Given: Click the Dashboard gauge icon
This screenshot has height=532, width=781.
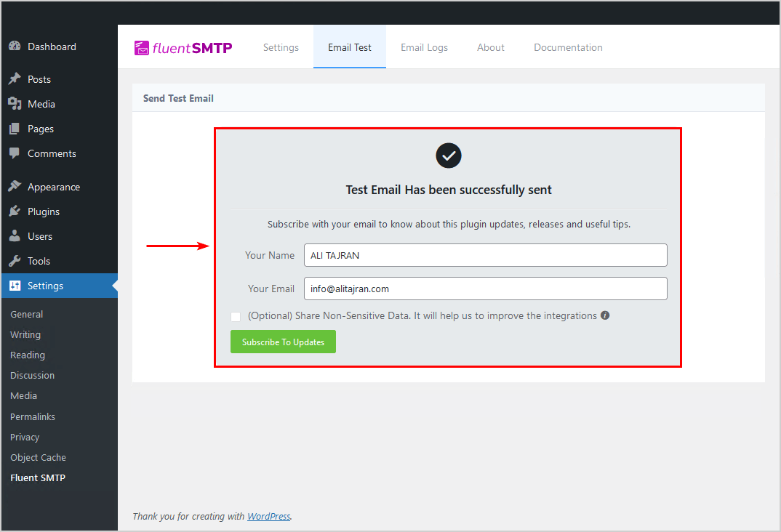Looking at the screenshot, I should coord(15,47).
